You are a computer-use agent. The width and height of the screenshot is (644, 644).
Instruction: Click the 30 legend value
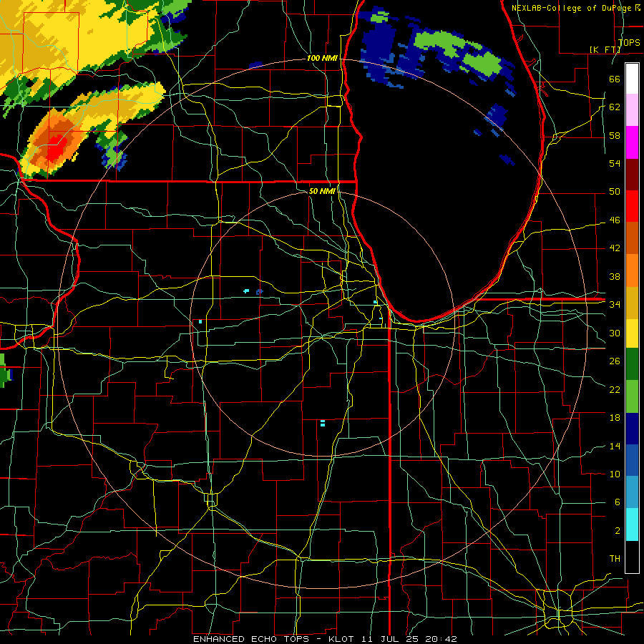(615, 333)
